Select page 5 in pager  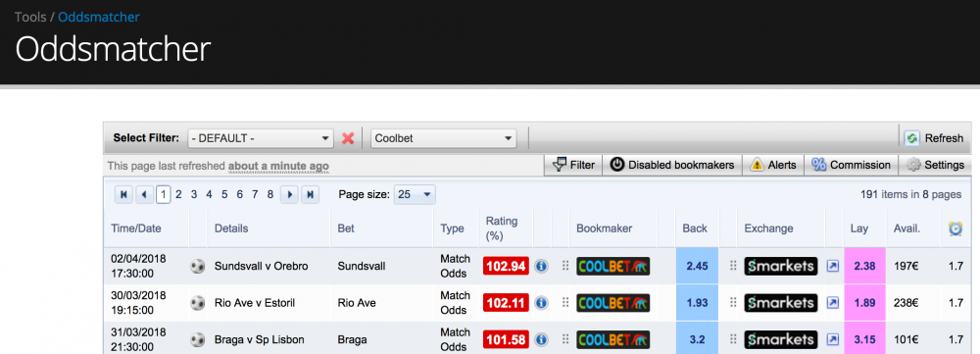coord(224,194)
